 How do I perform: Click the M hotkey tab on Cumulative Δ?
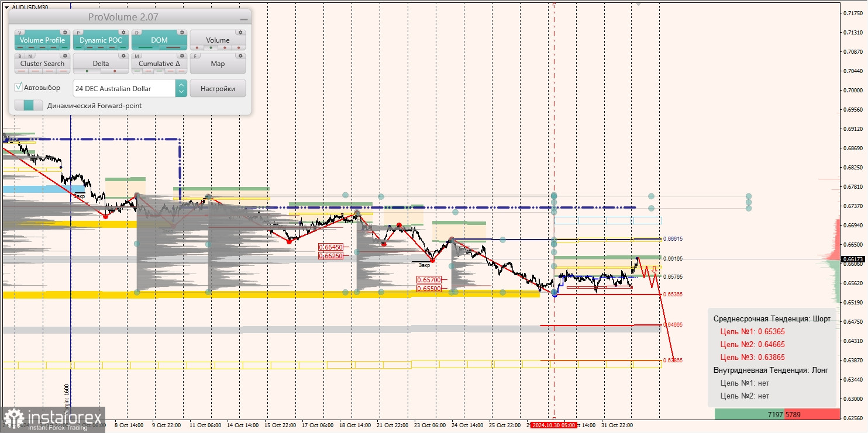pyautogui.click(x=138, y=56)
